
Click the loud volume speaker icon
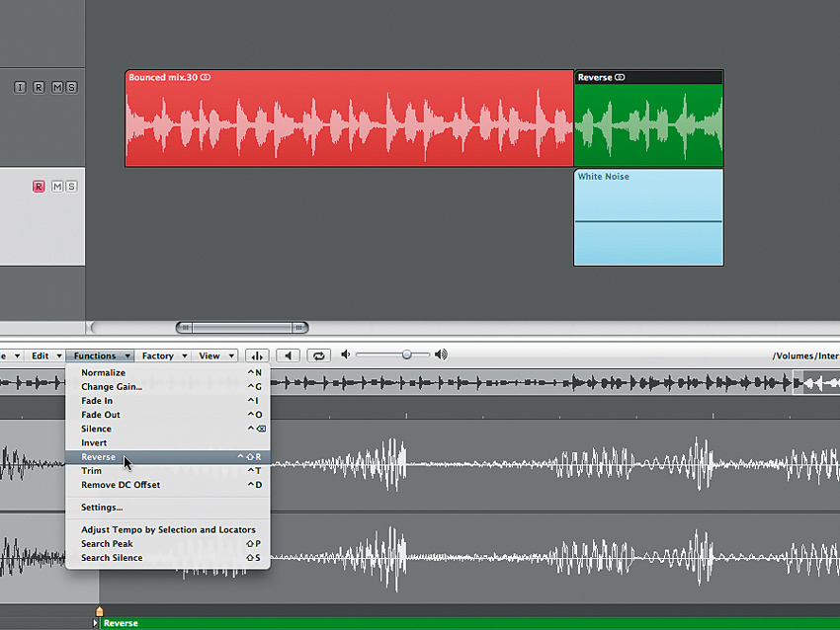[441, 354]
